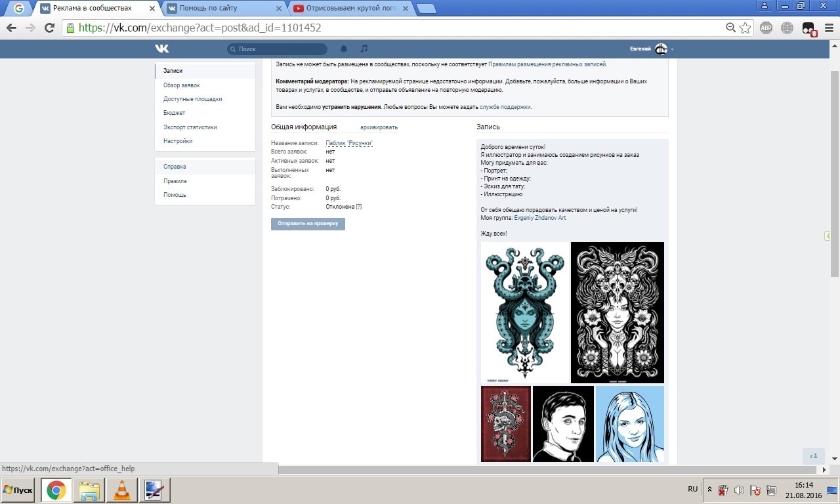Open the monitor-and-pen app on the taskbar
Screen dimensions: 840x504
coord(155,490)
